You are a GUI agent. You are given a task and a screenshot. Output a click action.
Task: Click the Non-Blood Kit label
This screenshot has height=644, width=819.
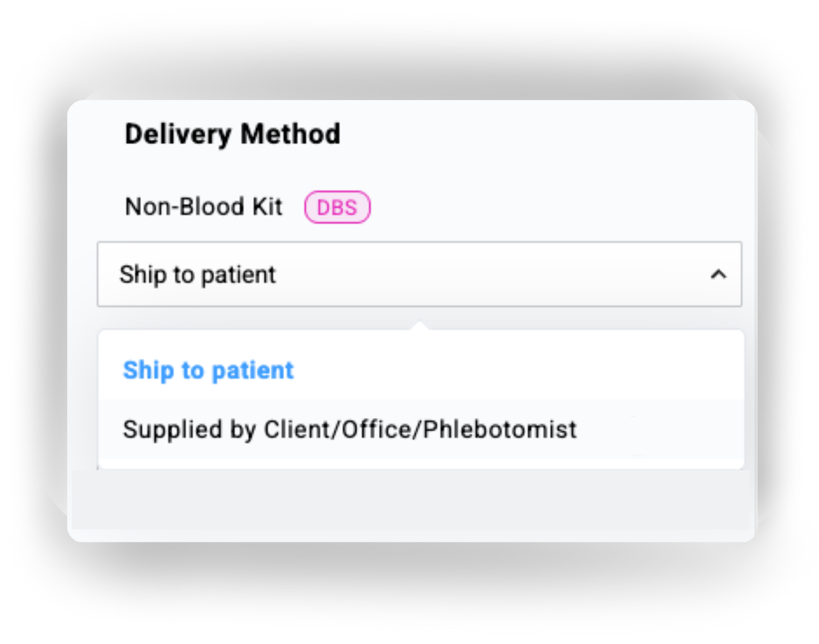pos(203,207)
